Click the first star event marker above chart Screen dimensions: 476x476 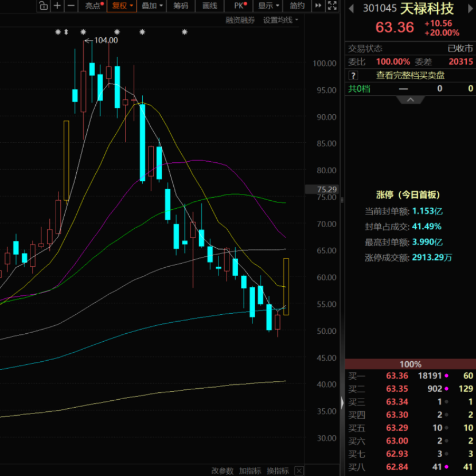(x=58, y=32)
